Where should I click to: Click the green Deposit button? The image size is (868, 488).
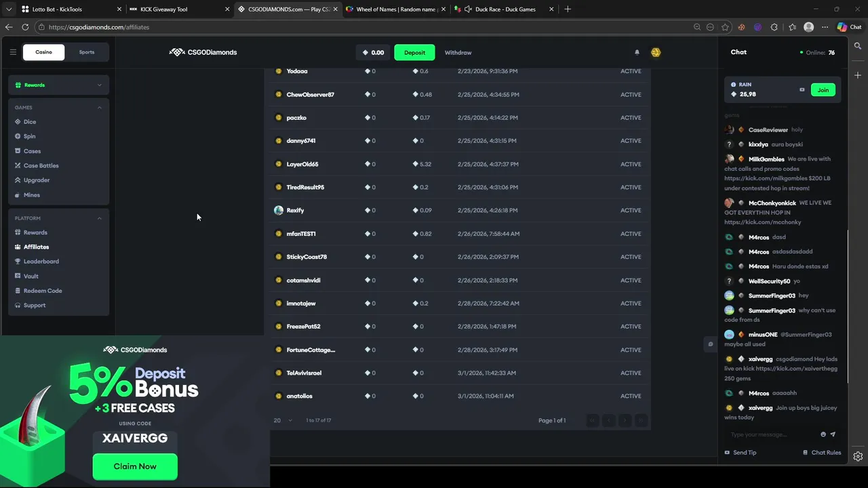tap(414, 52)
